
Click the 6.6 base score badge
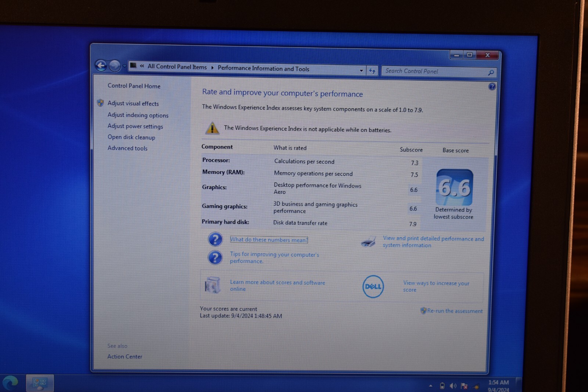454,187
